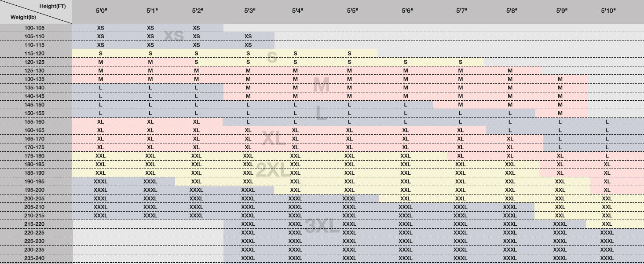This screenshot has height=264, width=644.
Task: Click the Height(FT) header label
Action: tap(52, 6)
